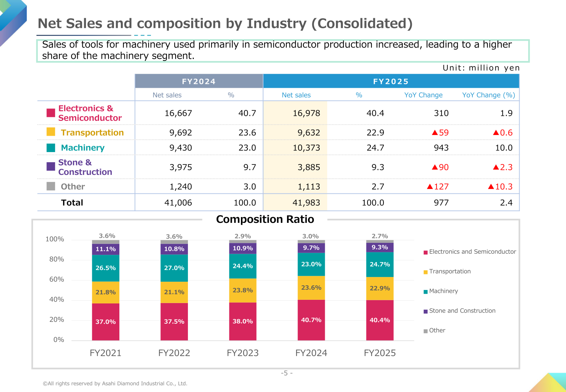This screenshot has height=392, width=566.
Task: Select the FY2024 column header
Action: click(199, 81)
